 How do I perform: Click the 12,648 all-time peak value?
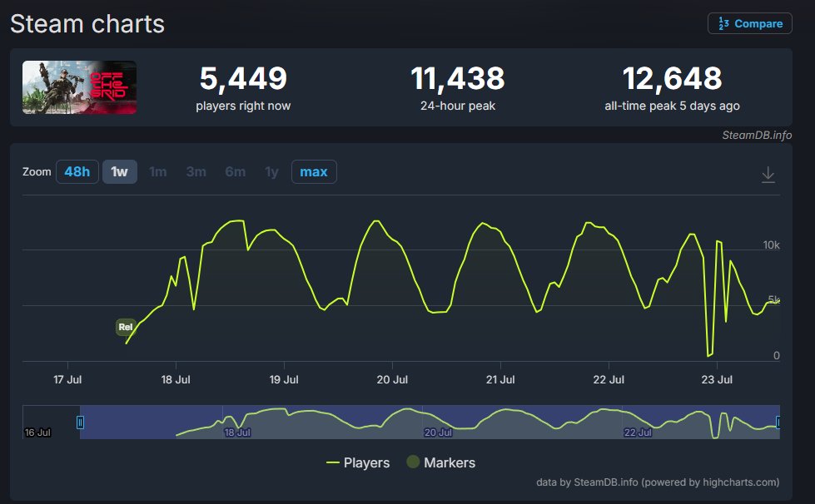pyautogui.click(x=672, y=78)
